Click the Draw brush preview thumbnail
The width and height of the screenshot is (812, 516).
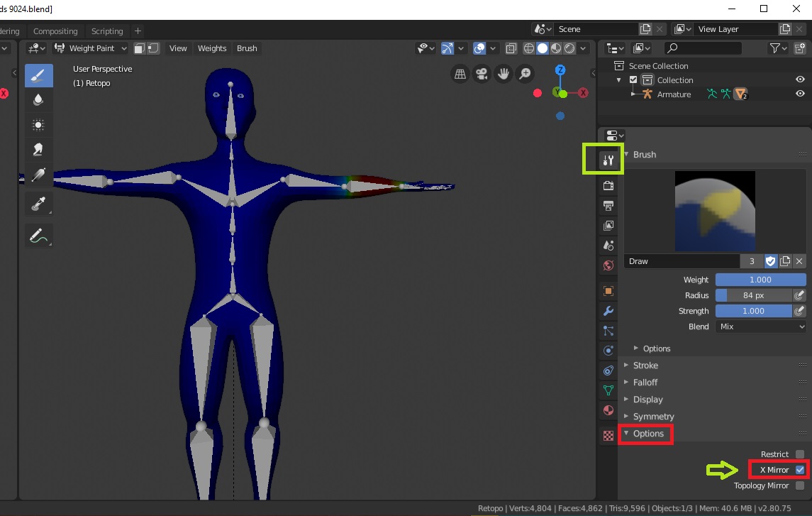(x=715, y=211)
